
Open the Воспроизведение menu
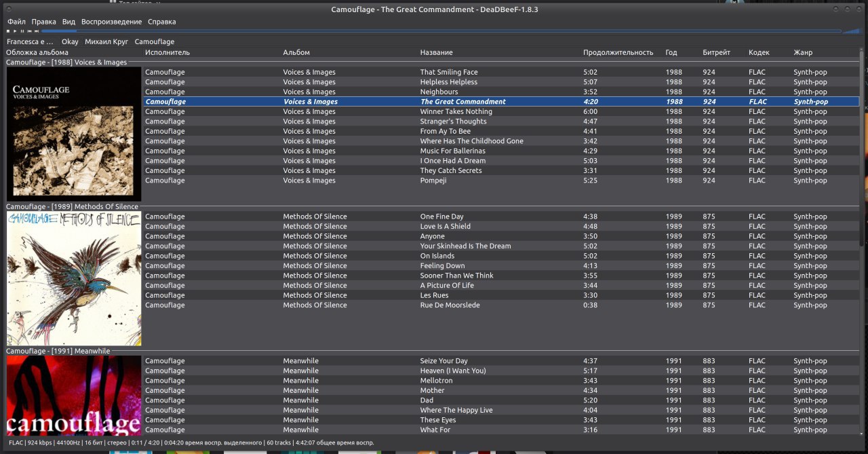click(x=112, y=22)
